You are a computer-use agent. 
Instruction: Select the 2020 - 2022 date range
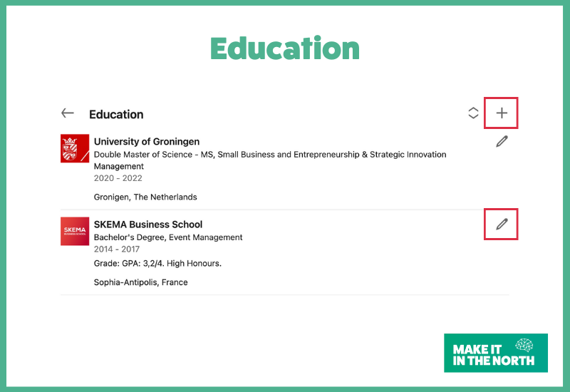(x=118, y=178)
